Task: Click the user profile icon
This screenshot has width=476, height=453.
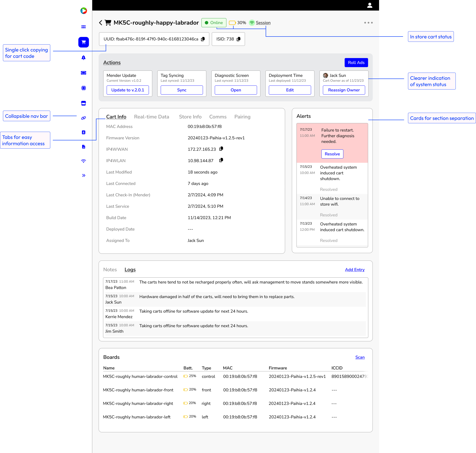Action: (x=370, y=5)
